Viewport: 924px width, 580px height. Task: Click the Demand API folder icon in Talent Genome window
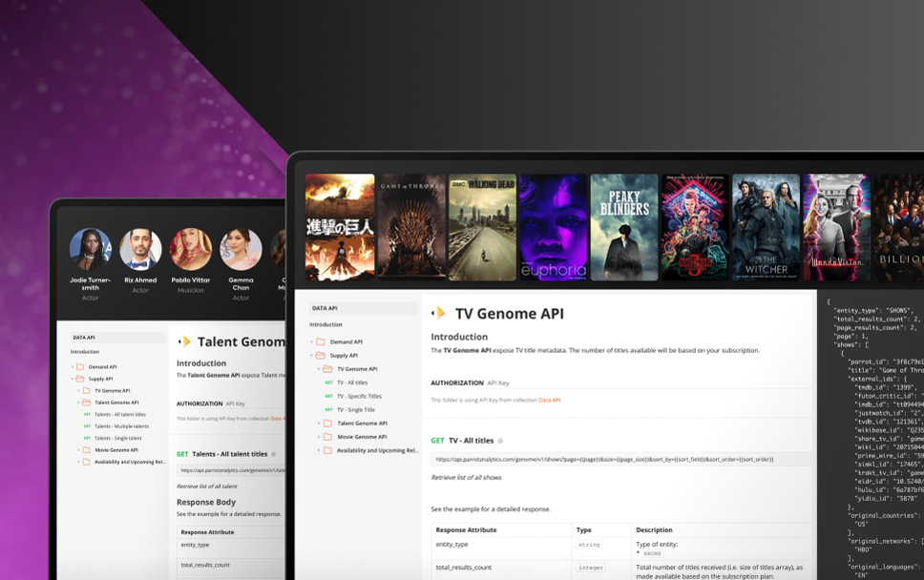pyautogui.click(x=80, y=367)
